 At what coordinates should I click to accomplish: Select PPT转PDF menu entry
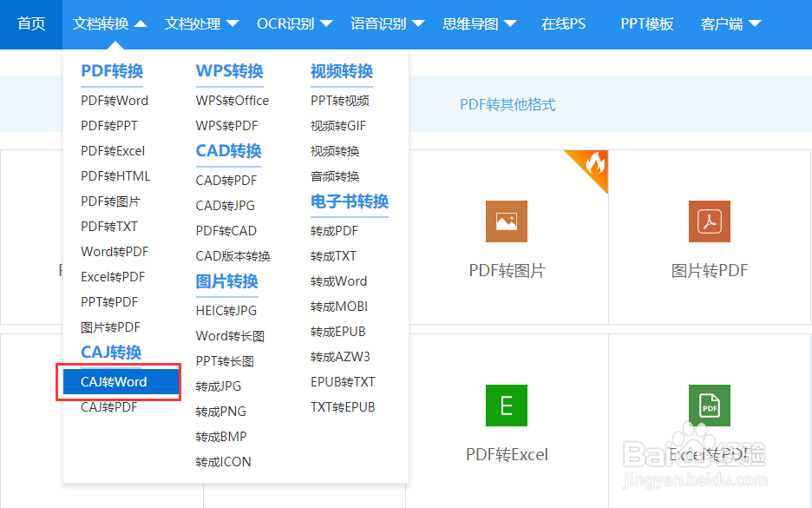(109, 302)
